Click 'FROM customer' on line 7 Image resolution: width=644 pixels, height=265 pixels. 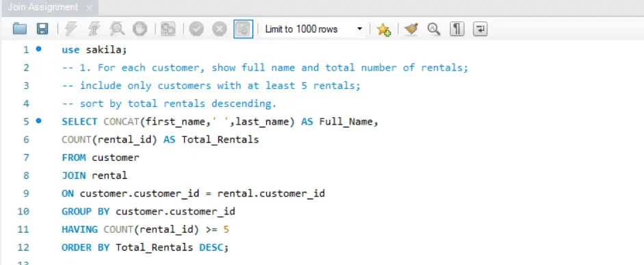coord(101,157)
